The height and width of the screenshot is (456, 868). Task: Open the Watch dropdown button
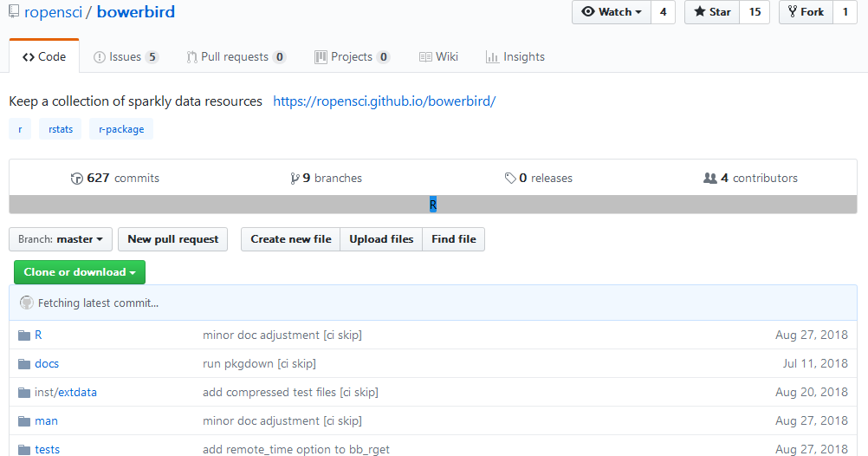(x=611, y=11)
